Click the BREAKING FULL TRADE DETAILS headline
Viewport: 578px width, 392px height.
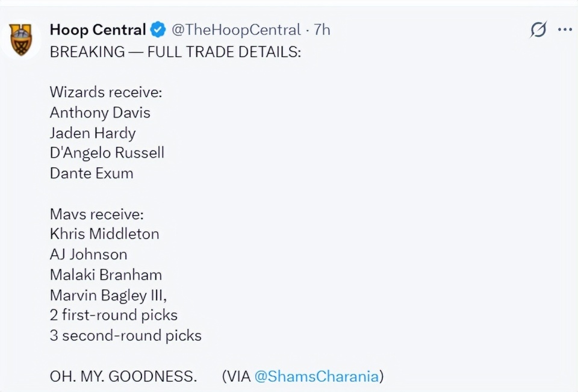(175, 52)
